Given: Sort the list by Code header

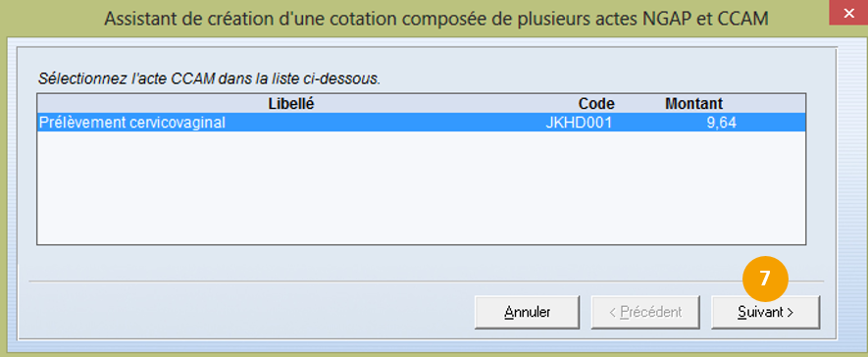Looking at the screenshot, I should tap(596, 104).
